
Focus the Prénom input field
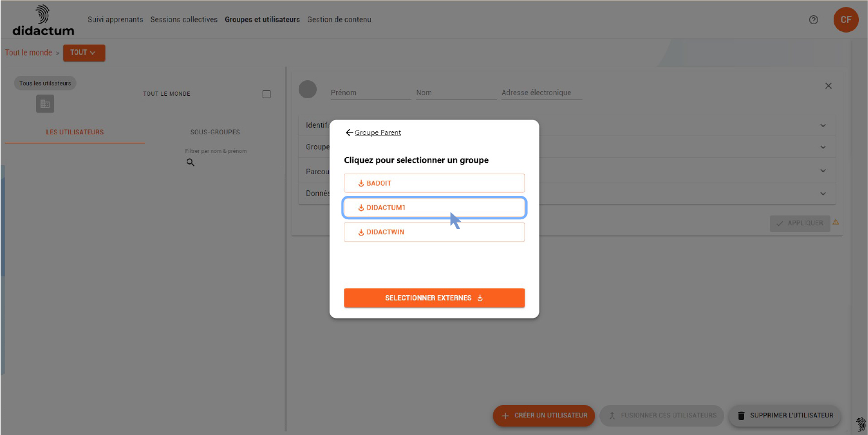[x=370, y=93]
